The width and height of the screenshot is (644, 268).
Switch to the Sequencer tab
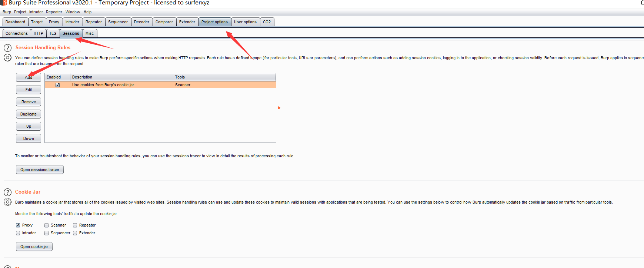[x=118, y=22]
